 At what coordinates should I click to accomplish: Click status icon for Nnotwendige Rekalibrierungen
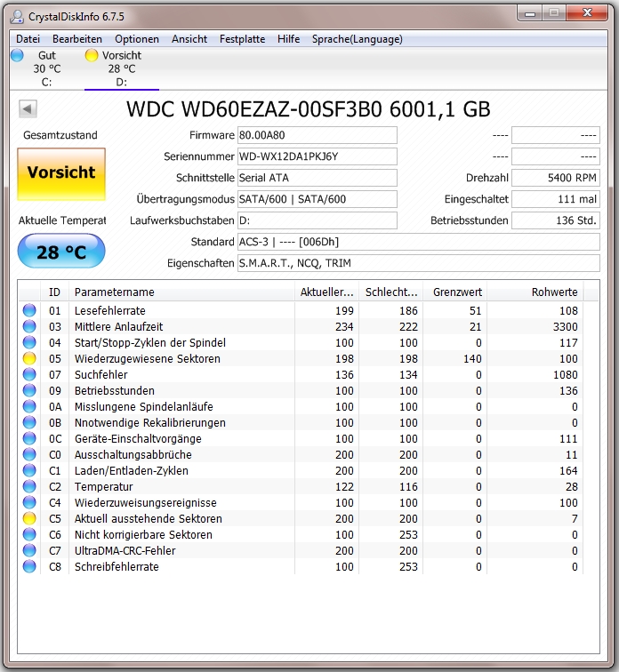(29, 422)
